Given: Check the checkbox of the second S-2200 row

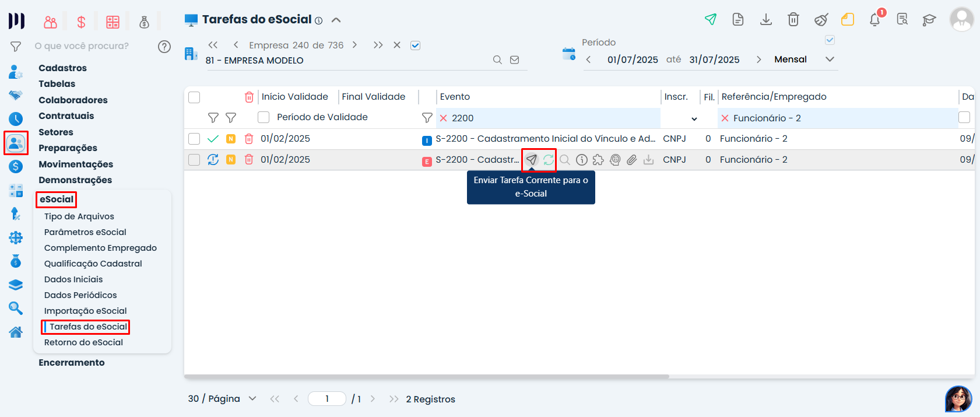Looking at the screenshot, I should (x=194, y=160).
